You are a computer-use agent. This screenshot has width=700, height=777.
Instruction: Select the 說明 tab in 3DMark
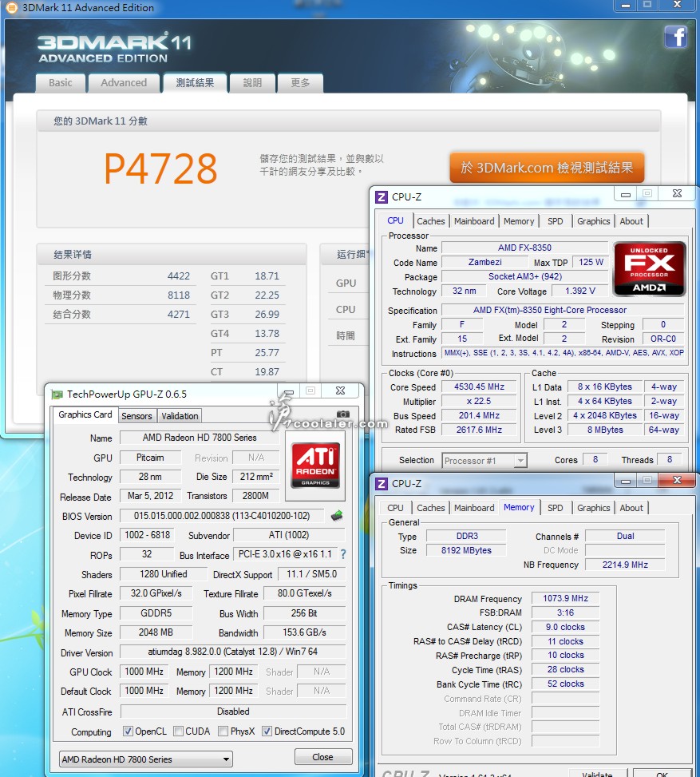tap(252, 83)
